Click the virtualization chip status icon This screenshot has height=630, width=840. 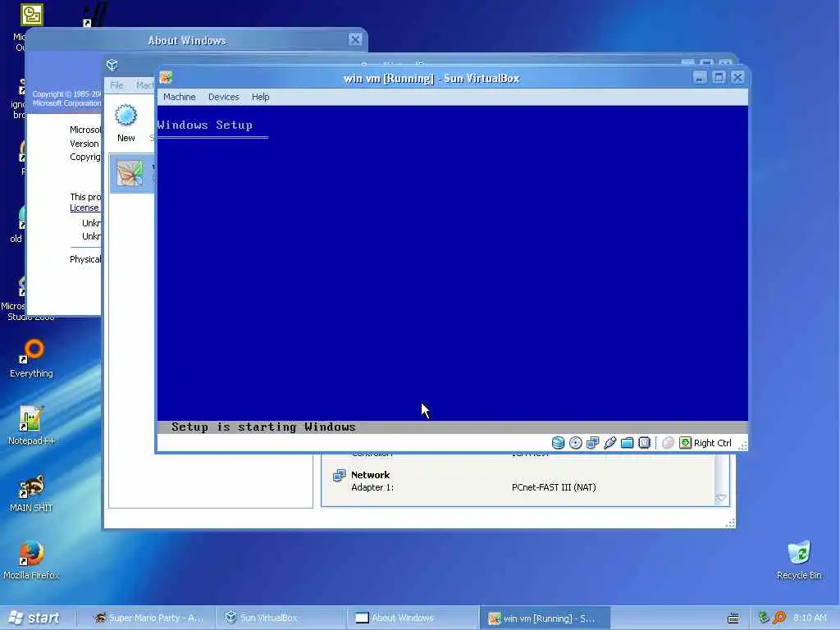(645, 442)
